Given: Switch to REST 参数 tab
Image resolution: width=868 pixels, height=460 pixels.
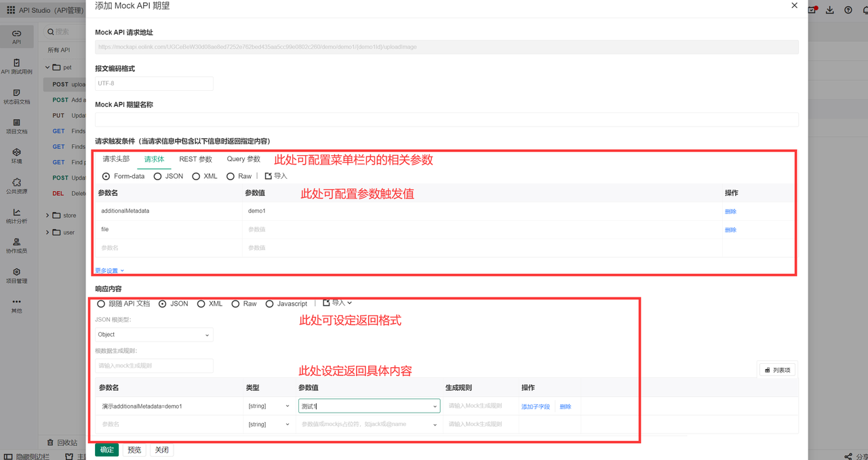Looking at the screenshot, I should [195, 159].
